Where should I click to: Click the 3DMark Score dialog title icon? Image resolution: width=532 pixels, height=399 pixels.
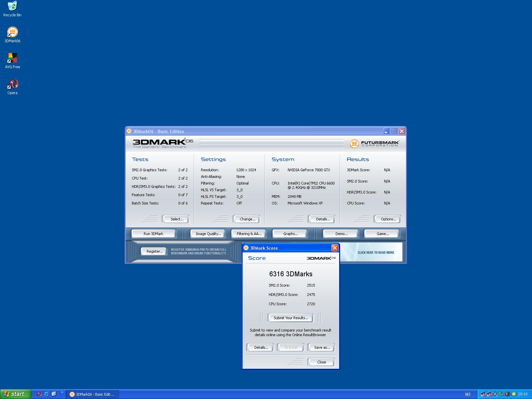(246, 248)
